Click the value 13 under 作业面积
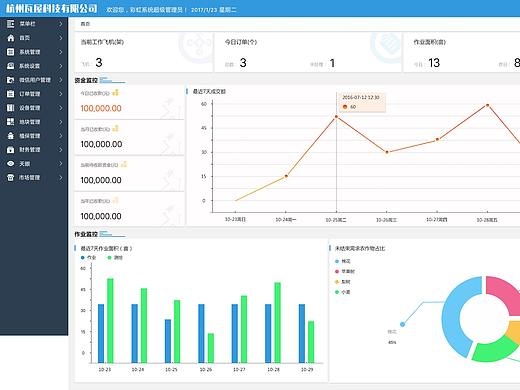Viewport: 520px width, 390px height. click(434, 63)
